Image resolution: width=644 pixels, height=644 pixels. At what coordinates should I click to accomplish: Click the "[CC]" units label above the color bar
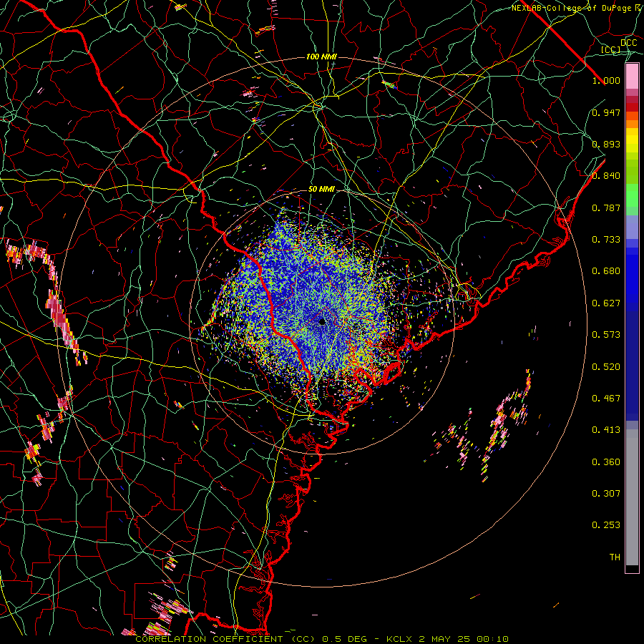611,49
